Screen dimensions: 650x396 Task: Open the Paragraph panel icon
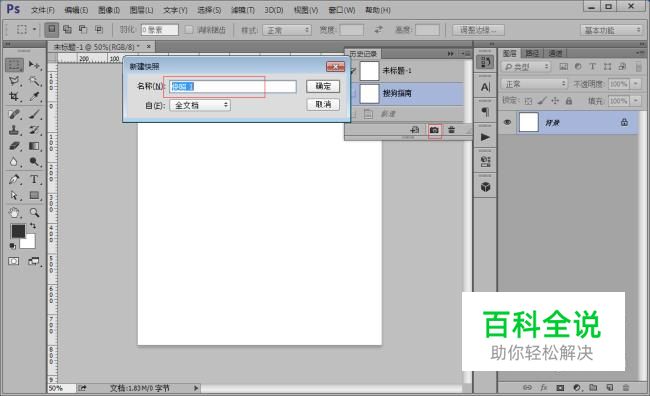click(x=485, y=112)
